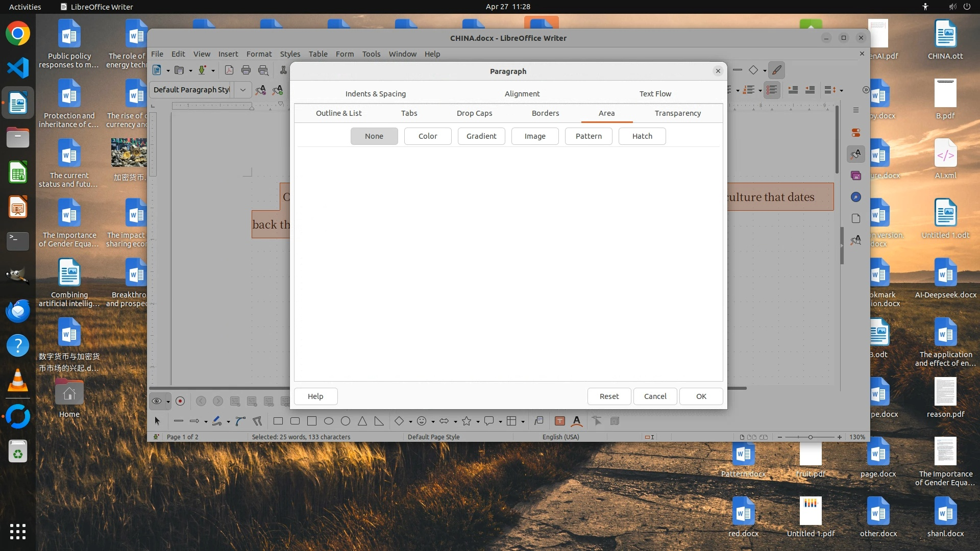Toggle Record Changes button
Image resolution: width=980 pixels, height=551 pixels.
[180, 402]
